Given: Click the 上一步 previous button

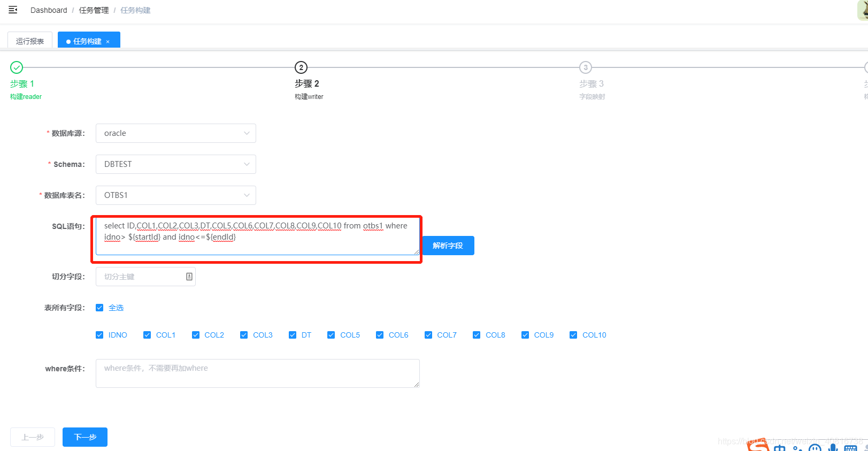Looking at the screenshot, I should tap(33, 437).
